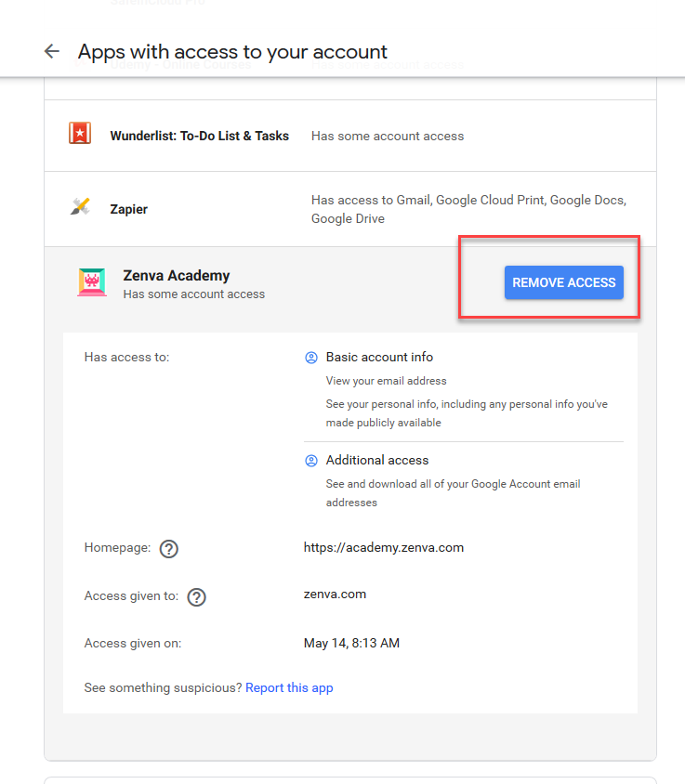
Task: Click the Basic account info person icon
Action: pyautogui.click(x=311, y=358)
